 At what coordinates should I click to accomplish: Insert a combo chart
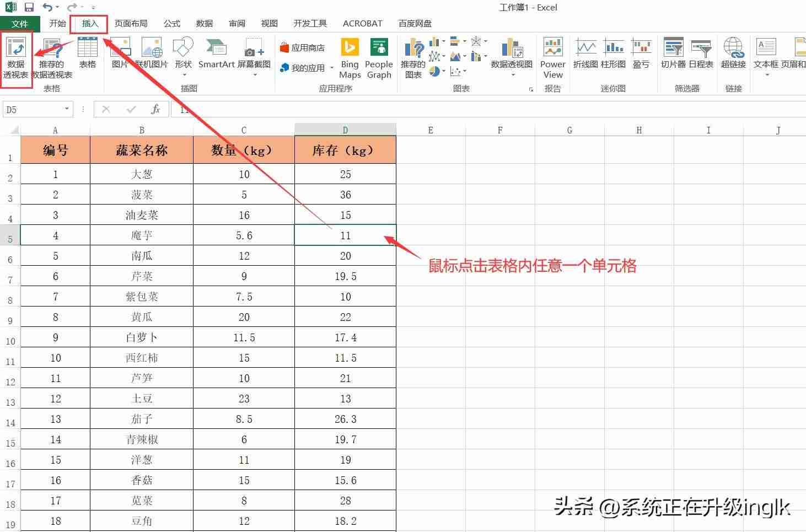tap(476, 56)
